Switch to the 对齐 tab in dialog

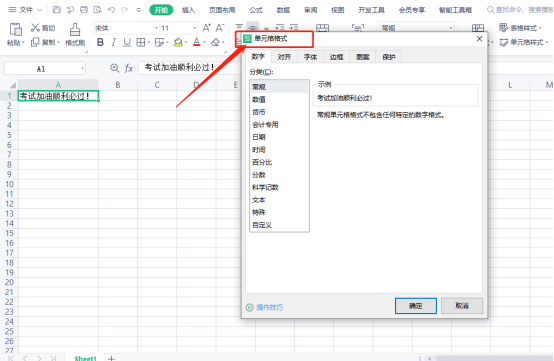(284, 57)
